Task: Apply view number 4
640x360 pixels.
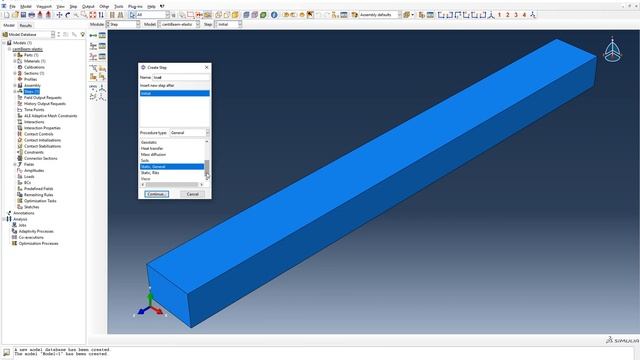Action: point(524,15)
